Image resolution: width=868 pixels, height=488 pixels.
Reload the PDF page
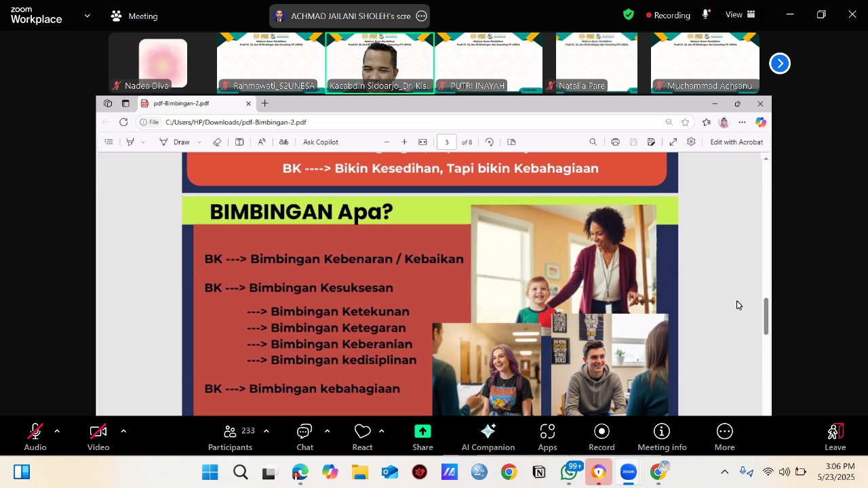pyautogui.click(x=123, y=122)
